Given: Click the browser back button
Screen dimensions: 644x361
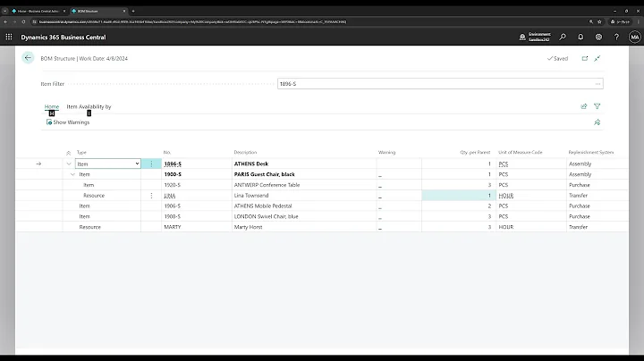Looking at the screenshot, I should (5, 21).
